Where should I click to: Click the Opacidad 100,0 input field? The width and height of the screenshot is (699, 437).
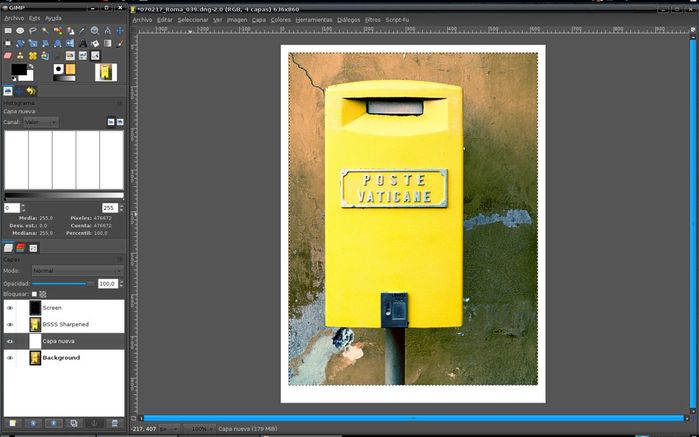(107, 284)
